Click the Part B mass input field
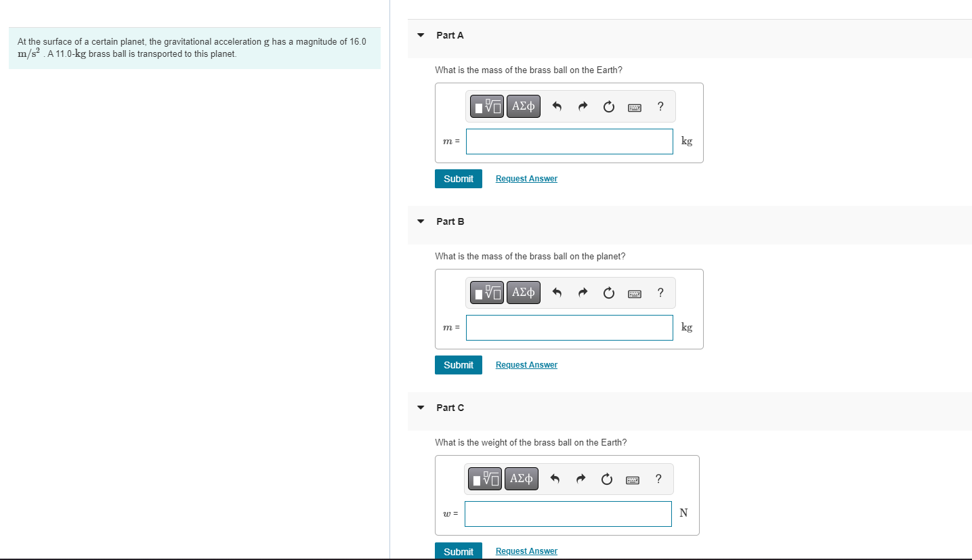The image size is (972, 560). click(570, 328)
